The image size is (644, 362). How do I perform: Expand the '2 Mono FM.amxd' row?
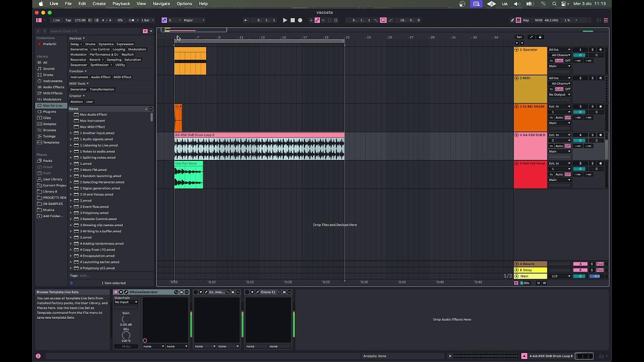click(x=71, y=170)
